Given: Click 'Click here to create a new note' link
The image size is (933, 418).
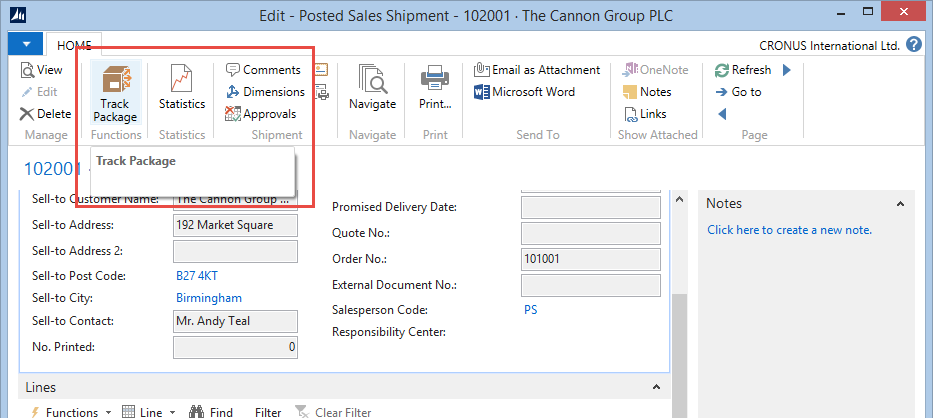Looking at the screenshot, I should pyautogui.click(x=789, y=230).
